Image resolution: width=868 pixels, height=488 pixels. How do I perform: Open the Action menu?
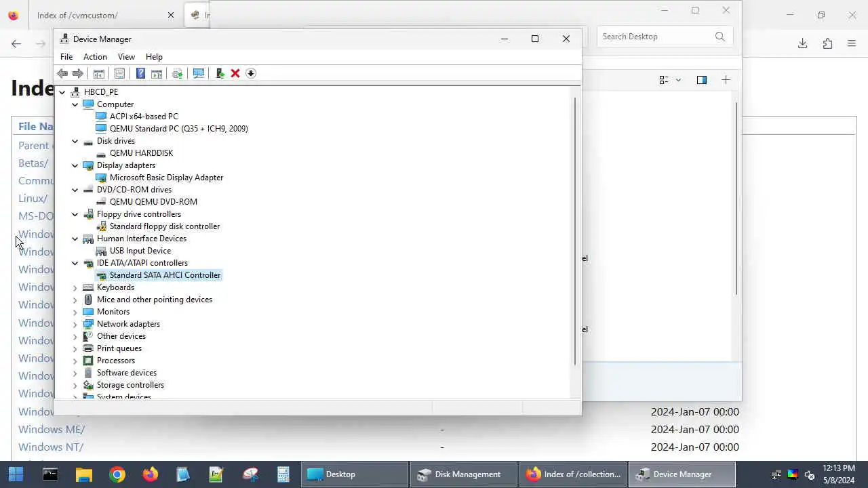95,57
